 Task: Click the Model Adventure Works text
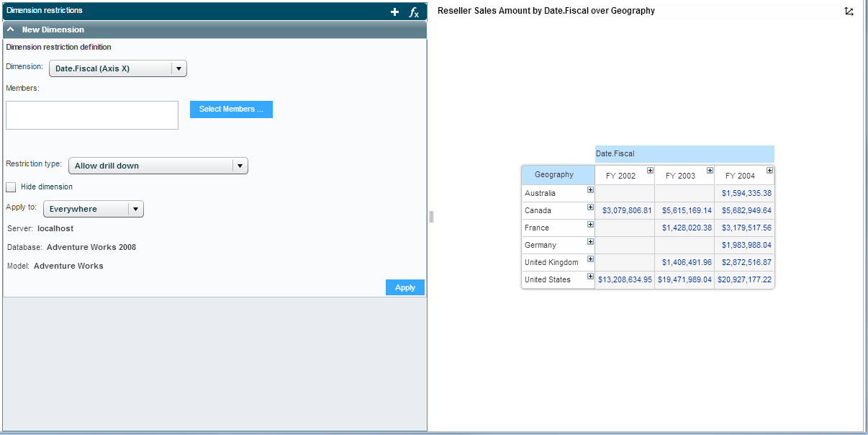pyautogui.click(x=55, y=266)
